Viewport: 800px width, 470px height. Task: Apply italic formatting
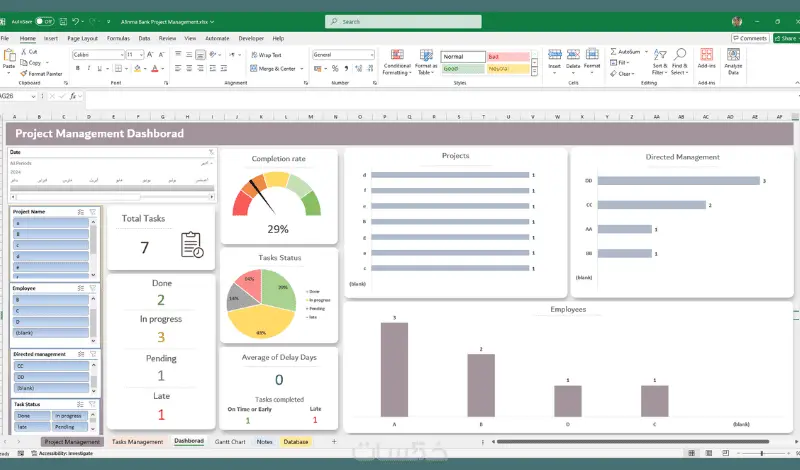coord(88,68)
